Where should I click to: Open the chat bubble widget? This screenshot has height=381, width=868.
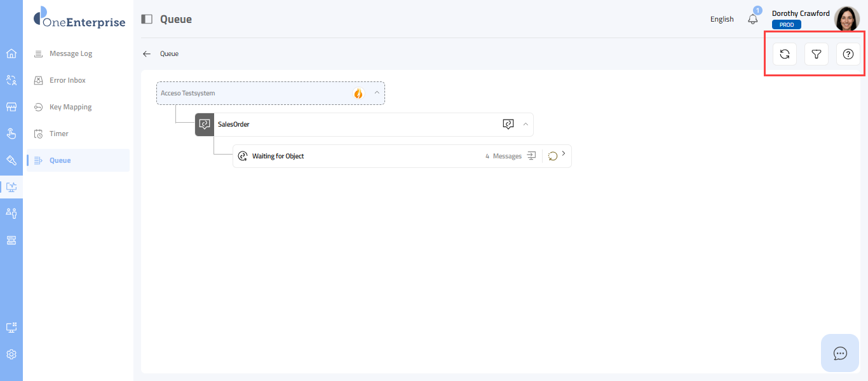coord(840,353)
